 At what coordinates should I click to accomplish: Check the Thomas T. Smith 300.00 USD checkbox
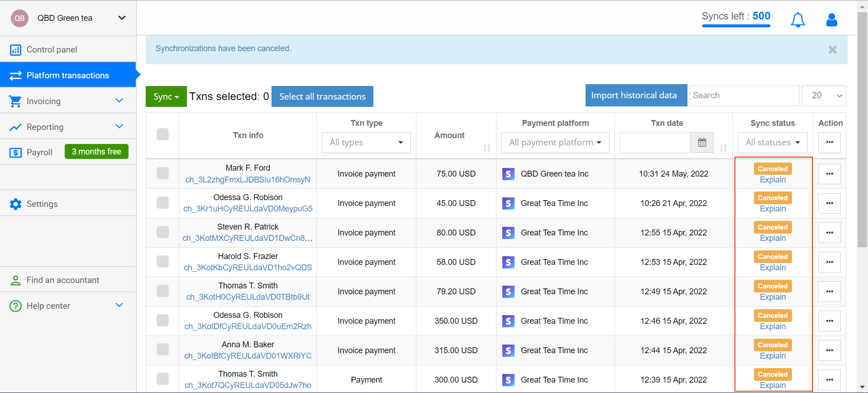162,379
